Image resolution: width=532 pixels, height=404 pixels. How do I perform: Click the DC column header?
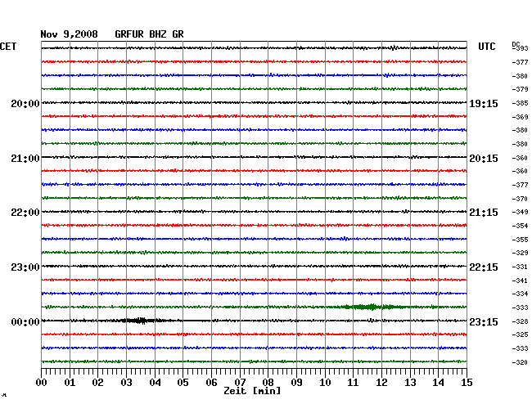tap(516, 44)
